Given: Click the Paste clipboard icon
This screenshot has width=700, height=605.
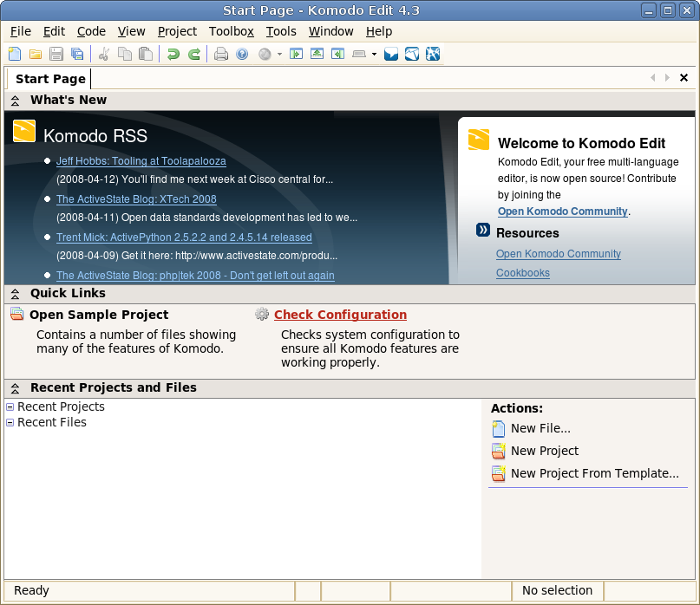Looking at the screenshot, I should (146, 54).
